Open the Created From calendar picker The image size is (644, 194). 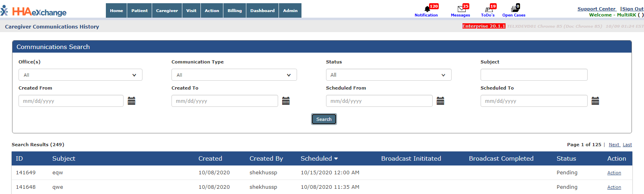pos(132,101)
